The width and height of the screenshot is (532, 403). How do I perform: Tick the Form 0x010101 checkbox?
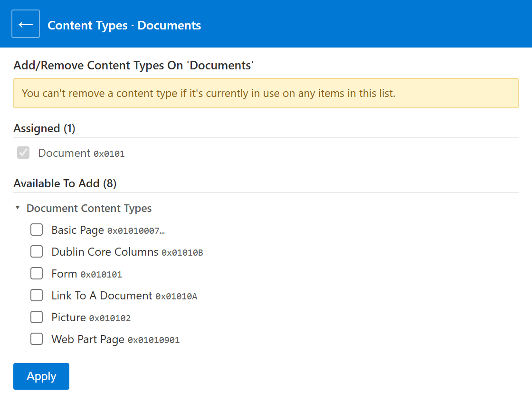click(x=37, y=273)
